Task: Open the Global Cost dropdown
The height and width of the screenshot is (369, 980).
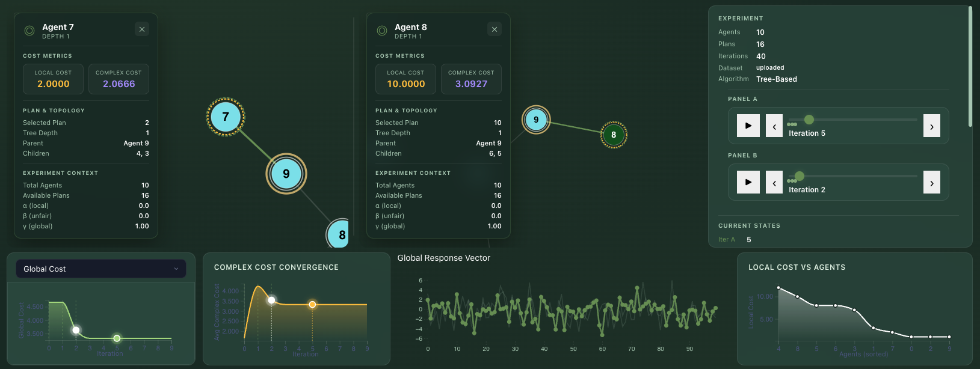Action: click(101, 269)
